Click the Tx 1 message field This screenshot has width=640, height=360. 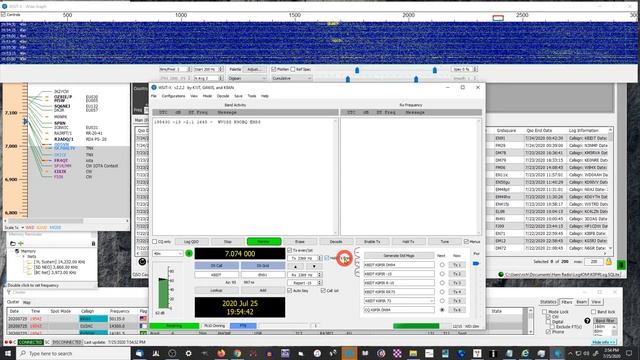click(399, 265)
